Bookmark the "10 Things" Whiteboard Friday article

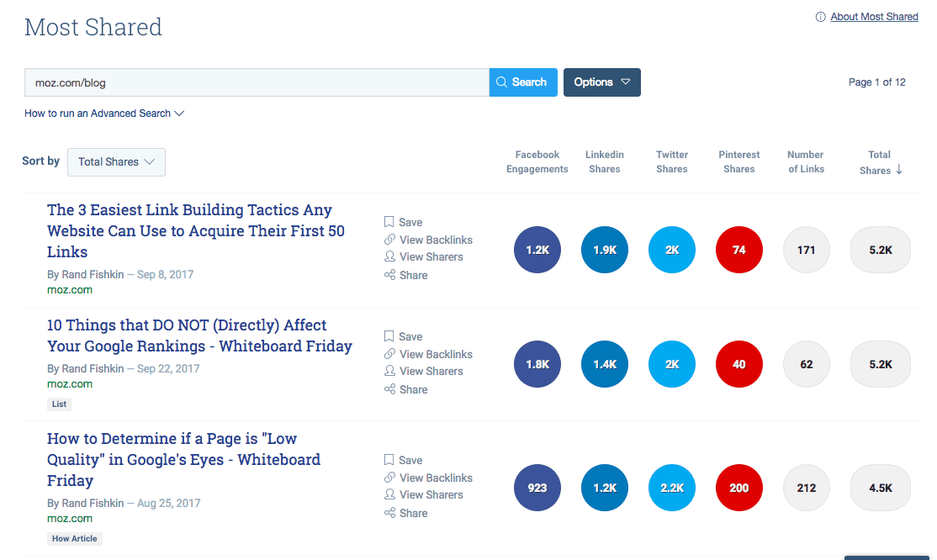403,336
